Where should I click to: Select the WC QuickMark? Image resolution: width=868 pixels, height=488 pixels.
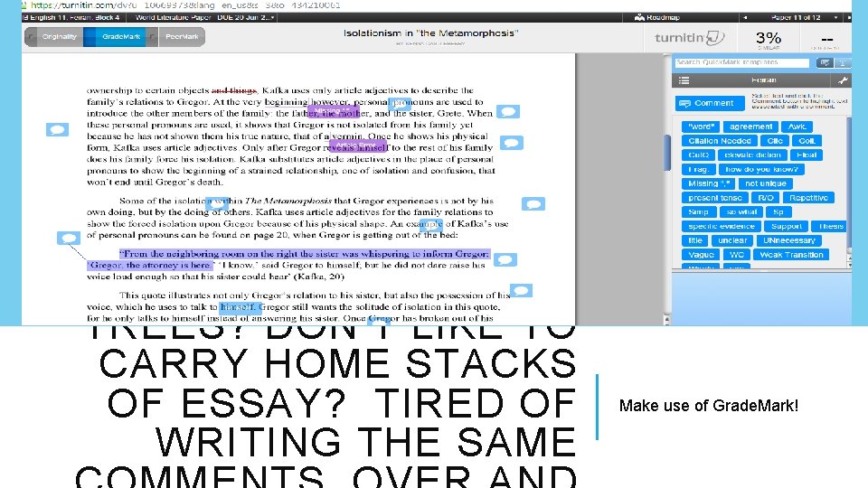[736, 255]
